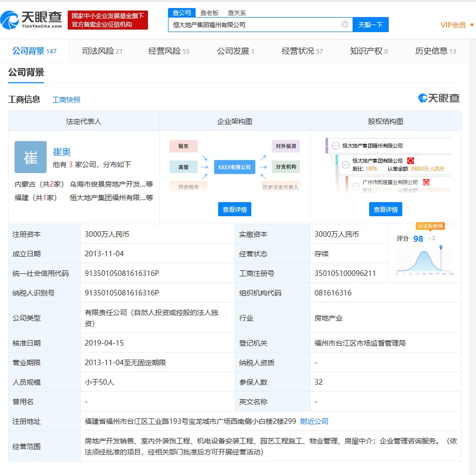Viewport: 476px width, 475px height.
Task: Collapse the 广州市凯隆置业有限公司 node
Action: [x=356, y=186]
